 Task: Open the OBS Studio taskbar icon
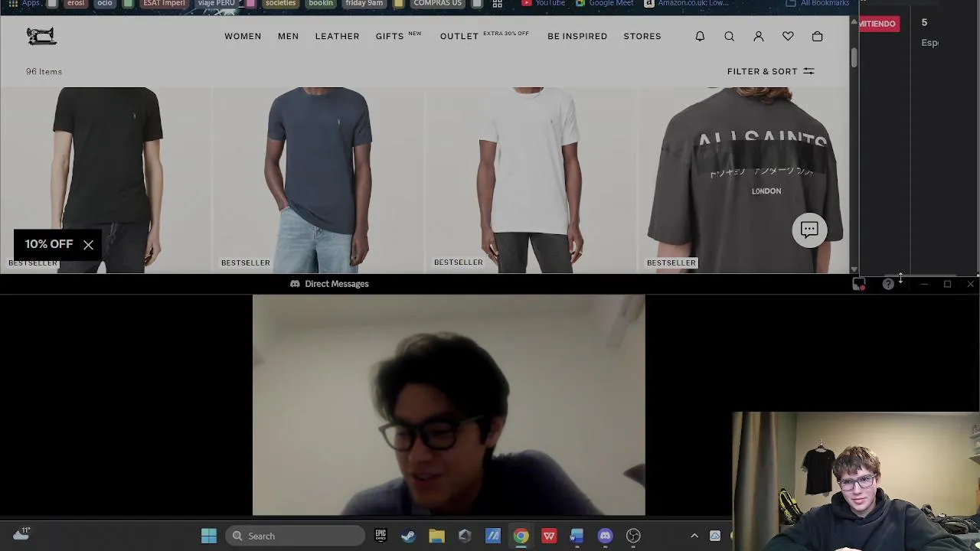(x=633, y=536)
